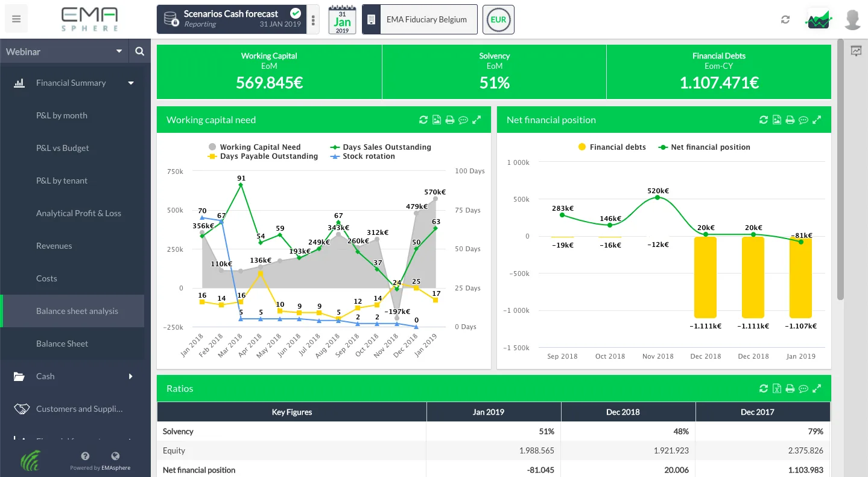Refresh data using the top-bar sync icon
This screenshot has width=868, height=477.
pyautogui.click(x=785, y=19)
